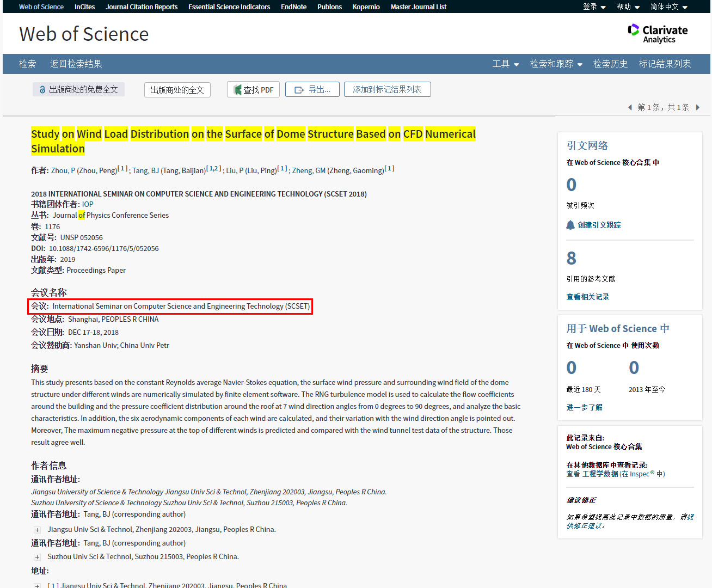712x588 pixels.
Task: Click the 作者信息 section heading
Action: point(49,465)
